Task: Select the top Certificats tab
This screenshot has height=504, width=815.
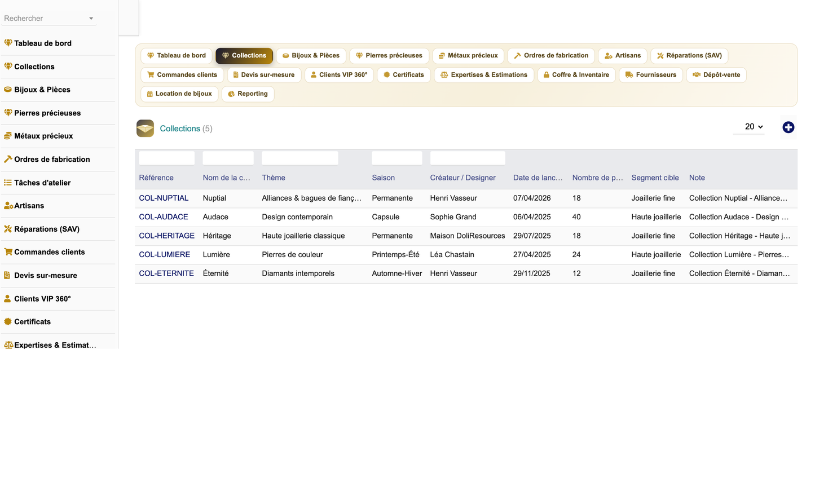Action: pos(404,75)
